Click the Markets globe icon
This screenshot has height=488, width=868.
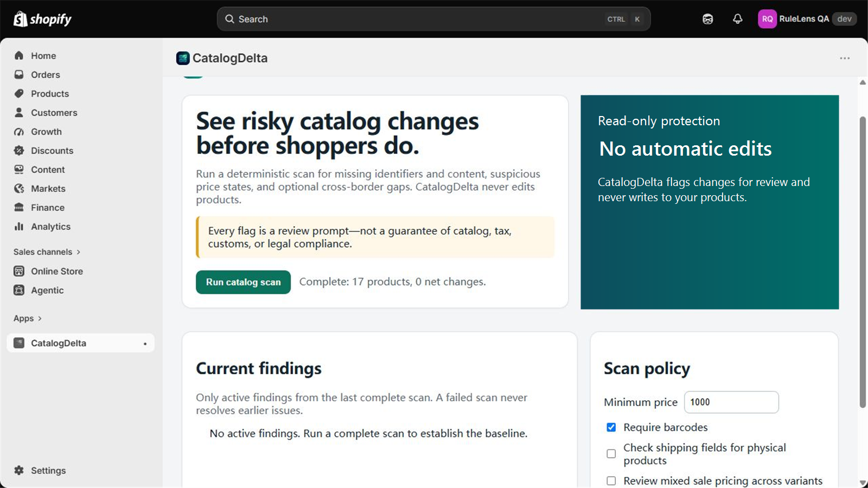click(x=19, y=189)
